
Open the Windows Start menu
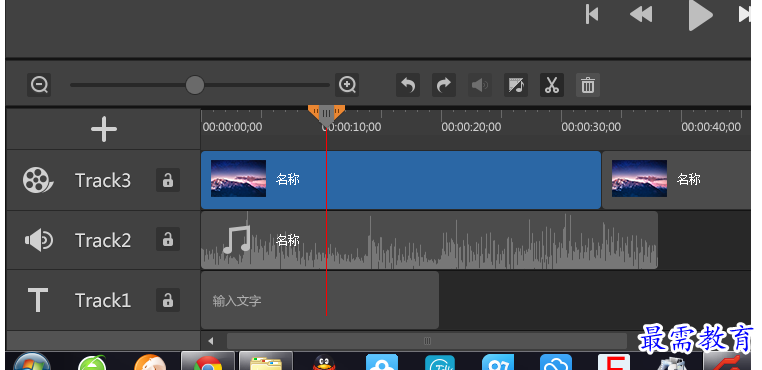click(32, 362)
